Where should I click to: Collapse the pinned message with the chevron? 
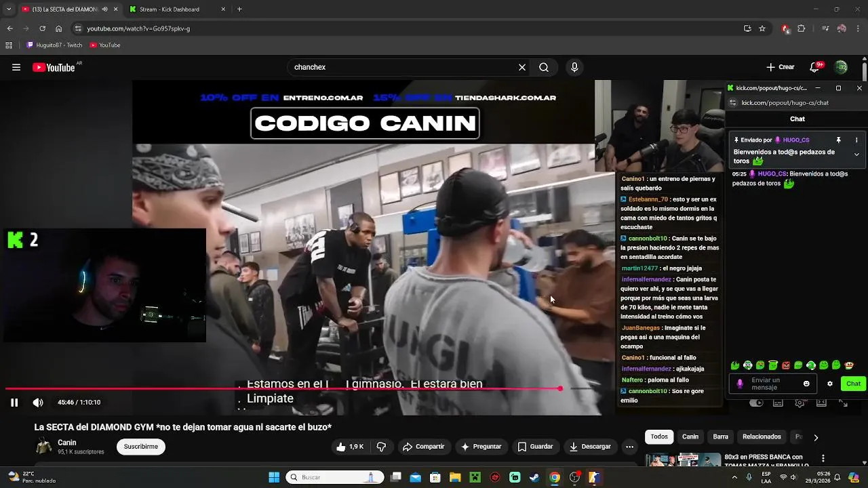point(856,155)
